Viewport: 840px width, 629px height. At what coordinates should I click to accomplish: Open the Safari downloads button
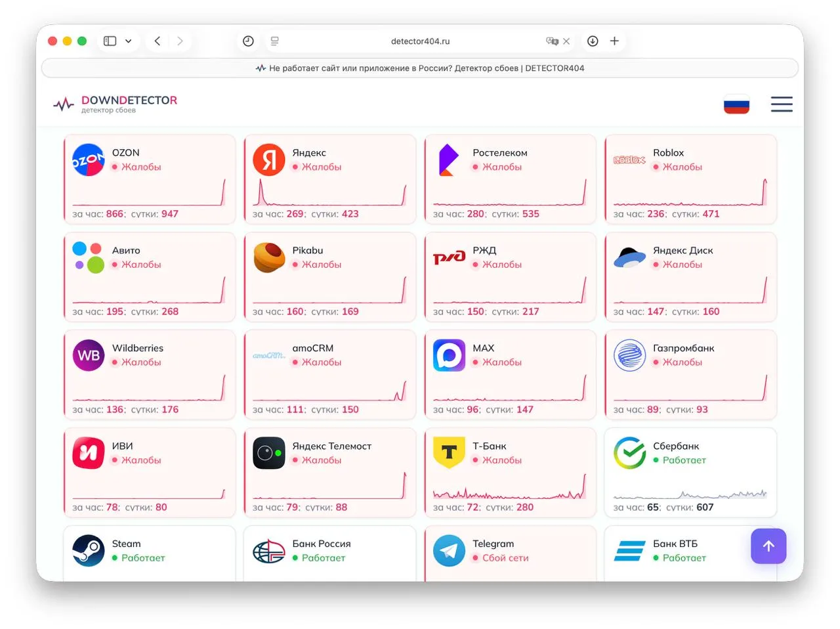[x=593, y=41]
